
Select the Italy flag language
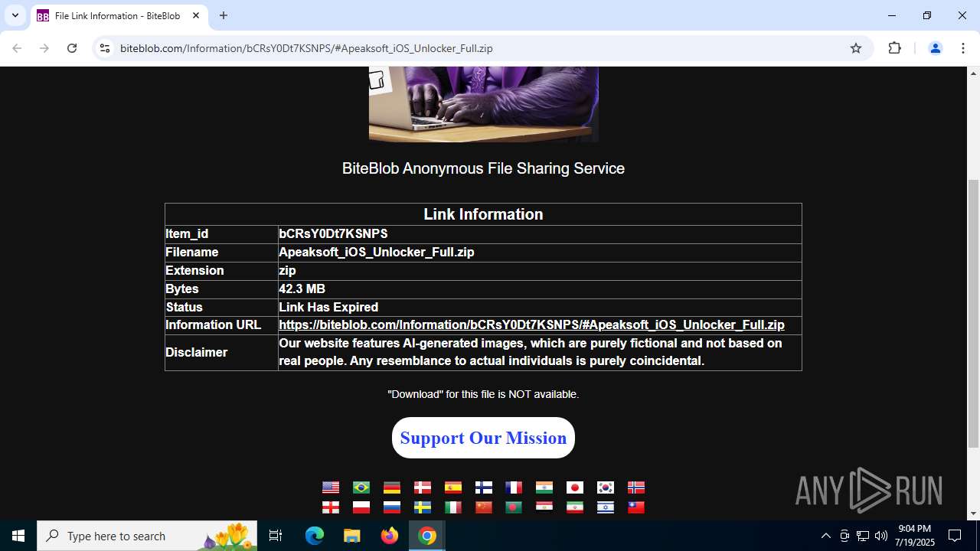pos(453,507)
